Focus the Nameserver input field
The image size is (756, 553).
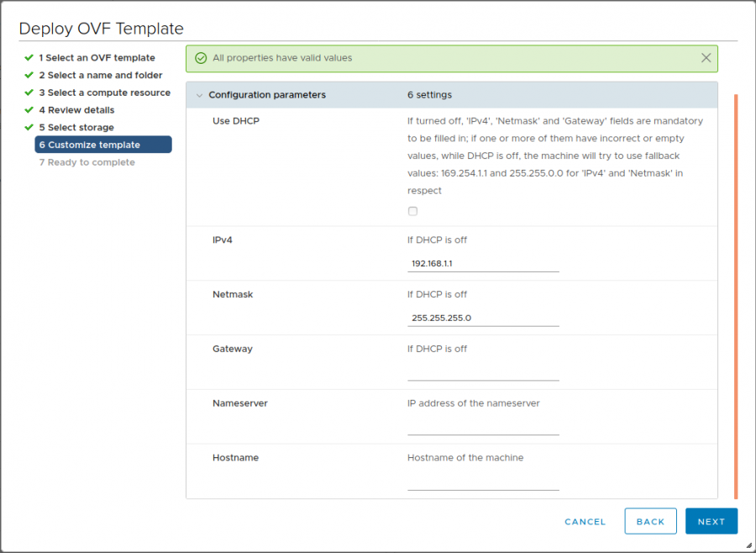483,427
